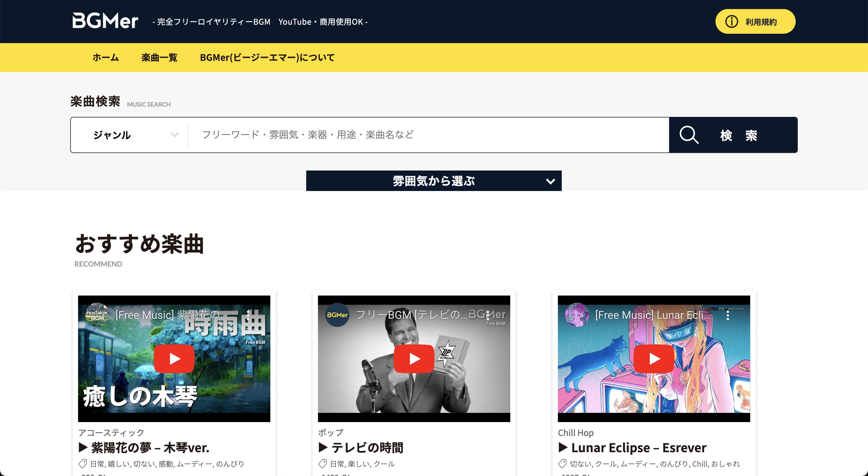Image resolution: width=868 pixels, height=476 pixels.
Task: Play the テレビの時間 YouTube video
Action: pos(414,359)
